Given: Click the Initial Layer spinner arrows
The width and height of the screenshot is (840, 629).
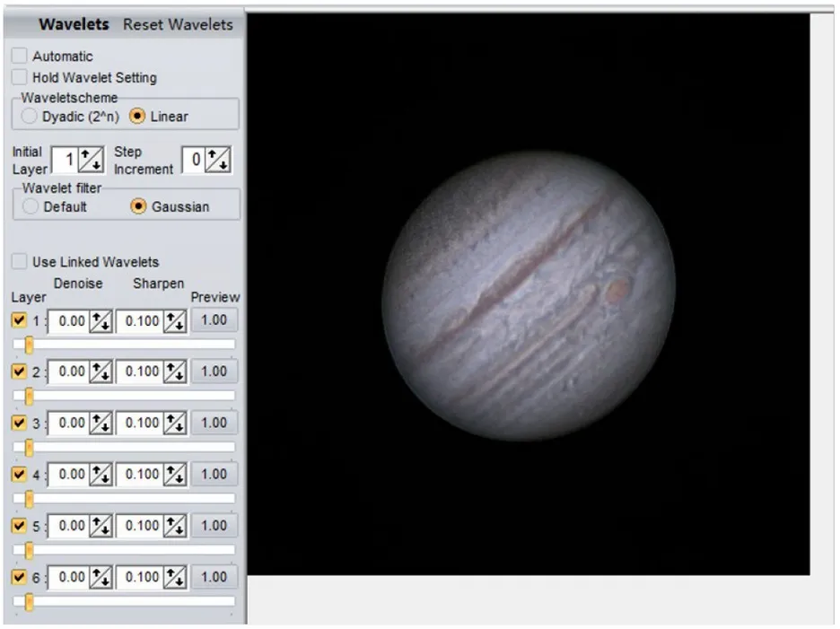Looking at the screenshot, I should 91,160.
